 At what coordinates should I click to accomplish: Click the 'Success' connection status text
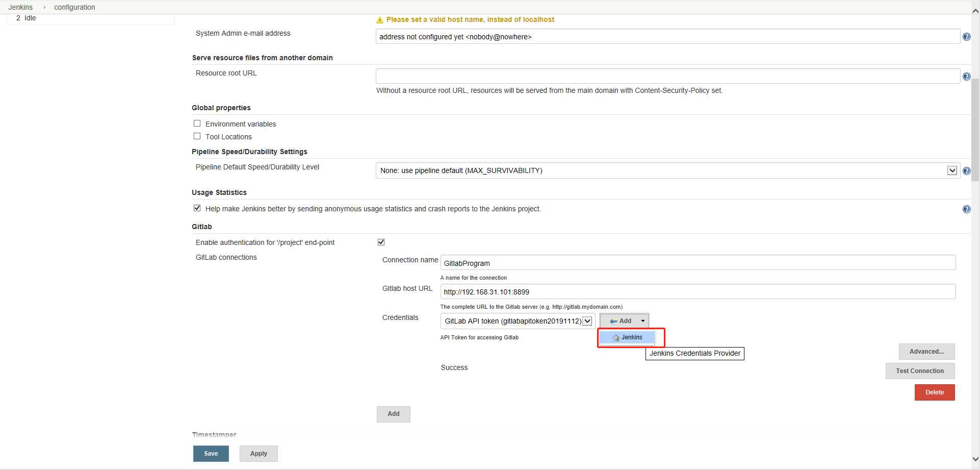click(454, 367)
